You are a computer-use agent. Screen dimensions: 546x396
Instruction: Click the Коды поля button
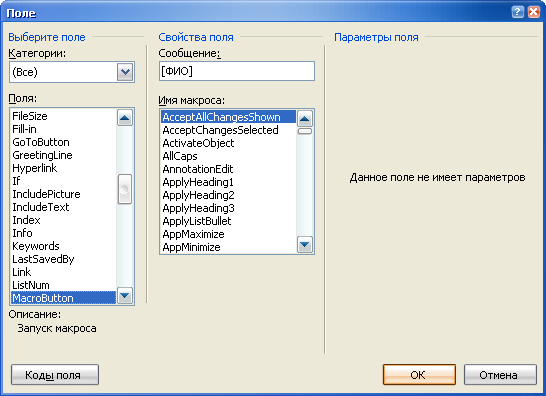point(55,375)
